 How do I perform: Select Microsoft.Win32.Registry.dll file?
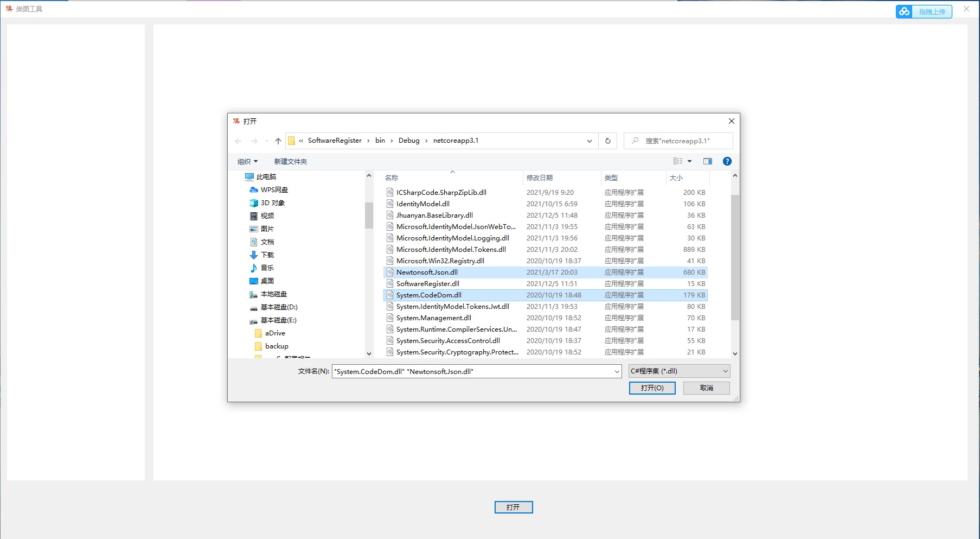click(546, 261)
